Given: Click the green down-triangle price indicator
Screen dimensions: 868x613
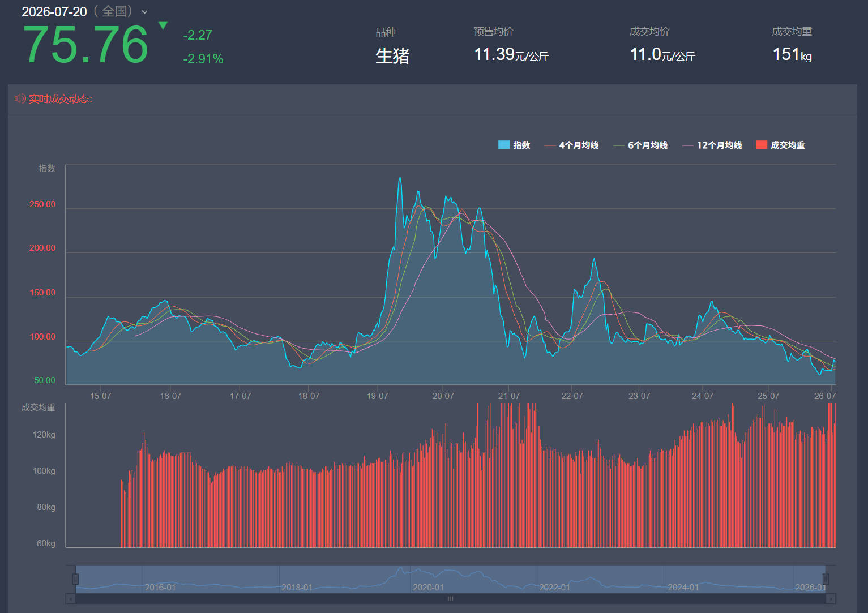Looking at the screenshot, I should coord(163,25).
